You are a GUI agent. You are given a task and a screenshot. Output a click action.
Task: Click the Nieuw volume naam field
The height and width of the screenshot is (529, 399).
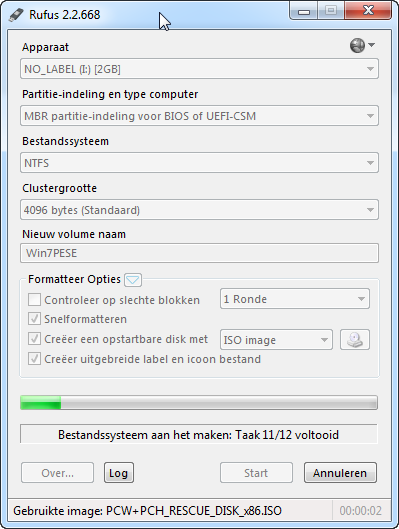click(199, 253)
